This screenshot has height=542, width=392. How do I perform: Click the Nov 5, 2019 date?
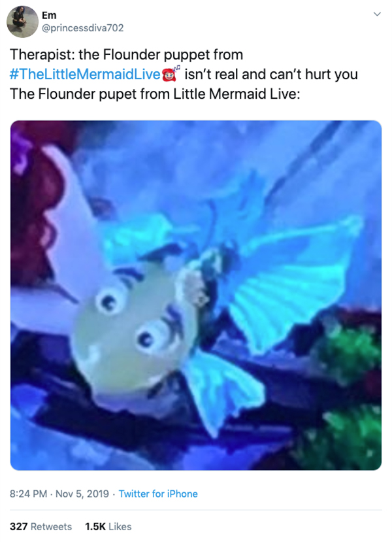82,494
